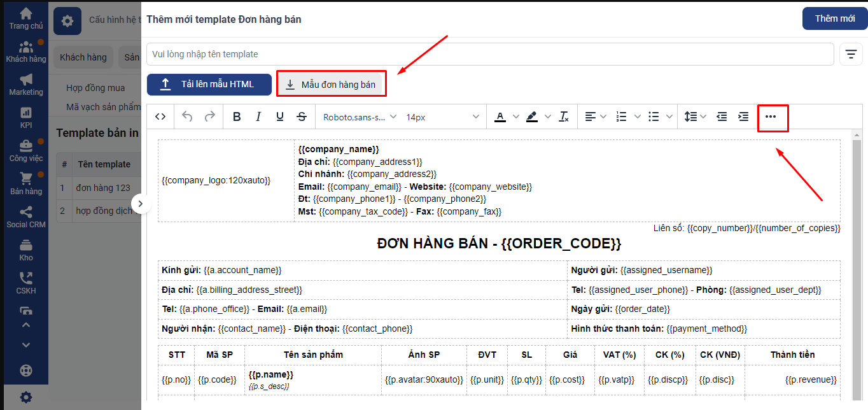This screenshot has height=410, width=868.
Task: Expand the Roboto font family dropdown
Action: (x=360, y=117)
